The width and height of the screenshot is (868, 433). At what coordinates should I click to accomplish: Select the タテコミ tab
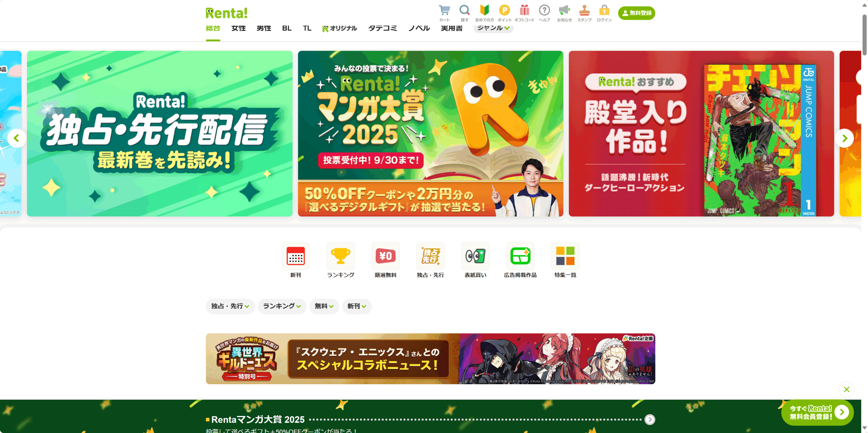pos(382,28)
